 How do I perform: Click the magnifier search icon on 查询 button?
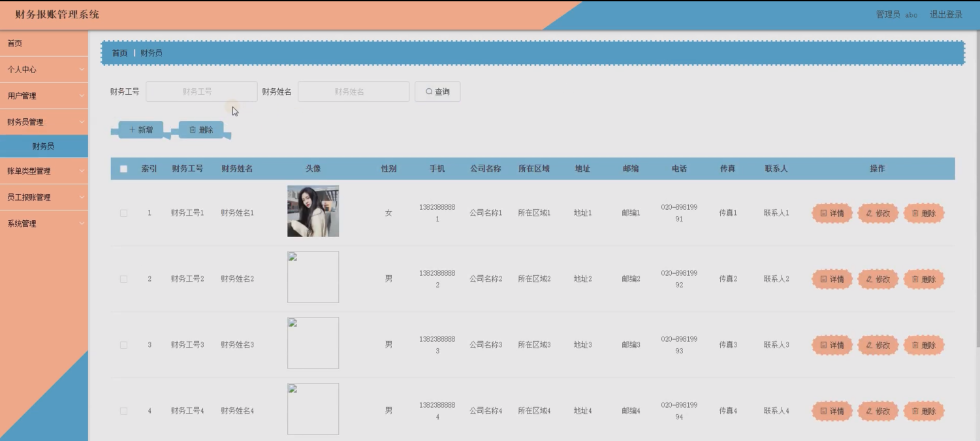tap(428, 91)
